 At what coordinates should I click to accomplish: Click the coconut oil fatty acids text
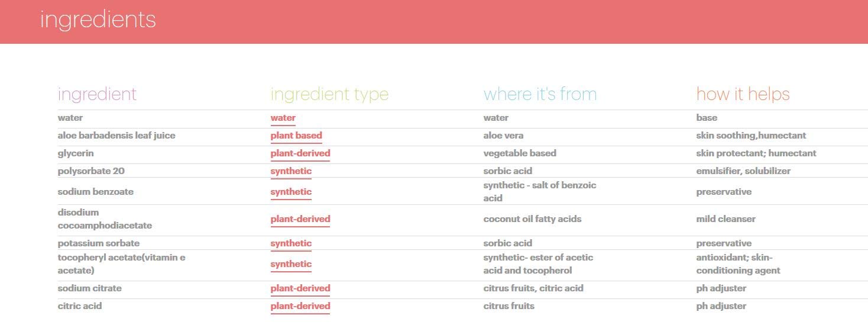[532, 219]
